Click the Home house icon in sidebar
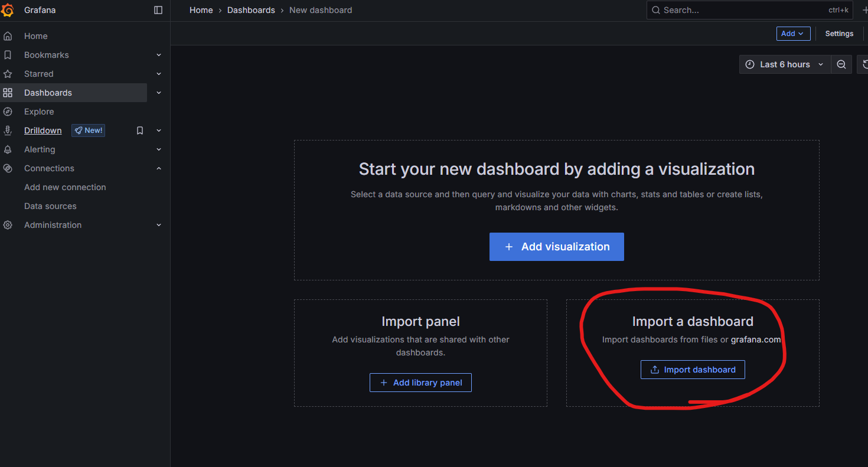Image resolution: width=868 pixels, height=467 pixels. 8,36
